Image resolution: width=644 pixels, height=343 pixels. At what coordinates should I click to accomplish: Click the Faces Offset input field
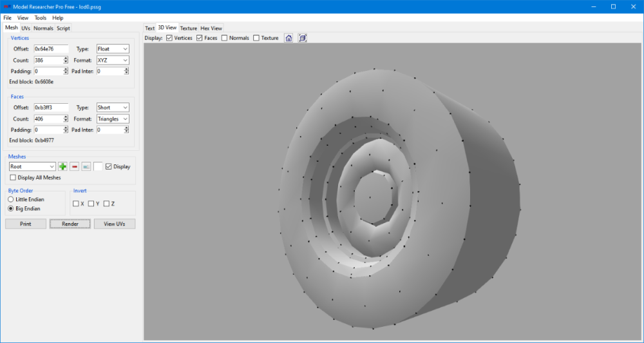point(52,107)
